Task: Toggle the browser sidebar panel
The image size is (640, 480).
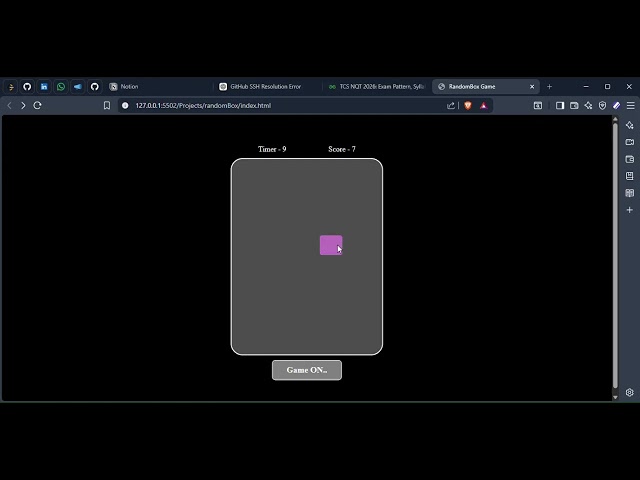Action: [x=560, y=105]
